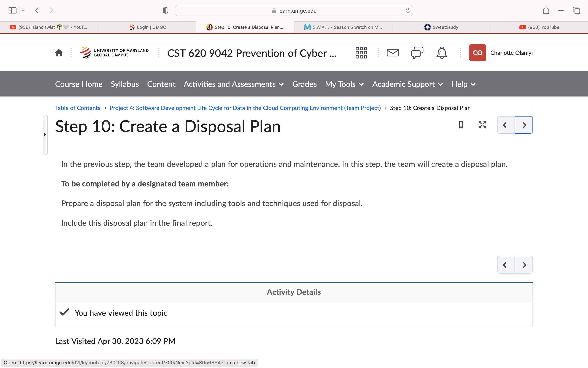Go to next topic using top right arrow

click(x=524, y=125)
